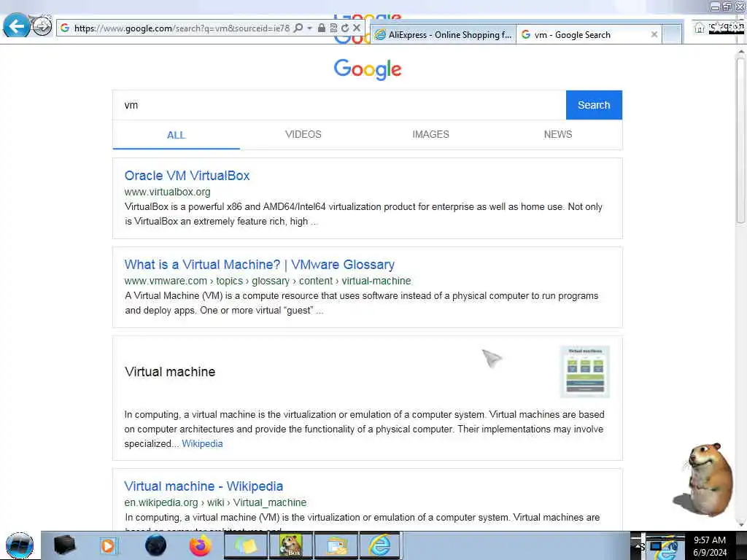The height and width of the screenshot is (560, 747).
Task: Close the vm - Google Search tab
Action: [x=654, y=34]
